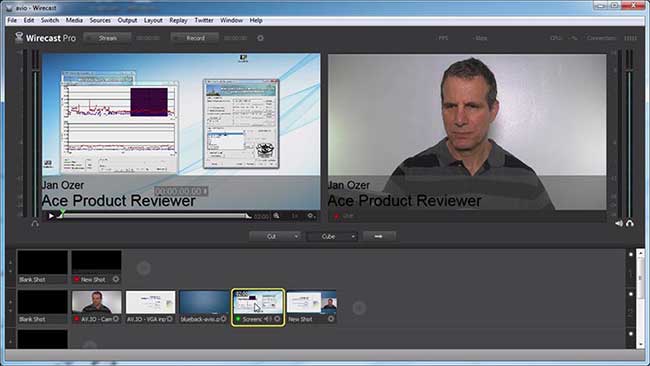
Task: Open the Help menu
Action: [256, 20]
